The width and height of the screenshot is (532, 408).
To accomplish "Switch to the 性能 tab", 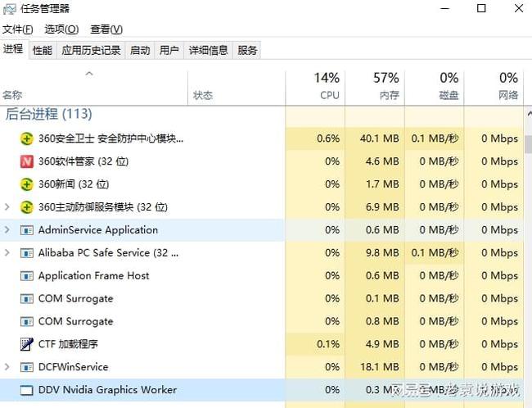I will click(43, 50).
